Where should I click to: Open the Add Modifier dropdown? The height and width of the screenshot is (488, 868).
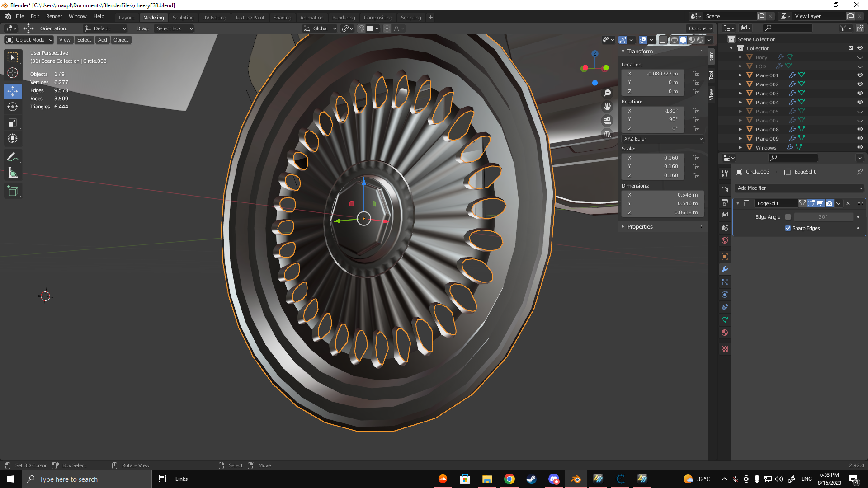click(799, 188)
